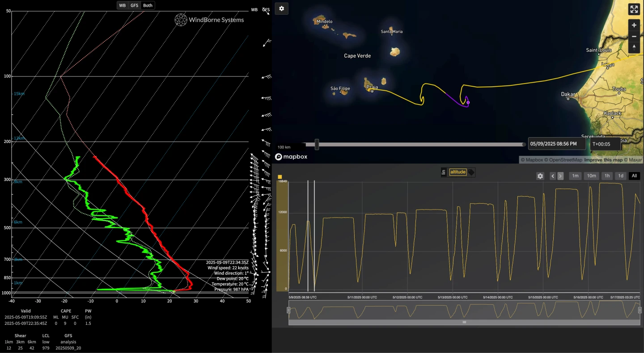The height and width of the screenshot is (353, 644).
Task: Open the map settings gear
Action: 282,8
